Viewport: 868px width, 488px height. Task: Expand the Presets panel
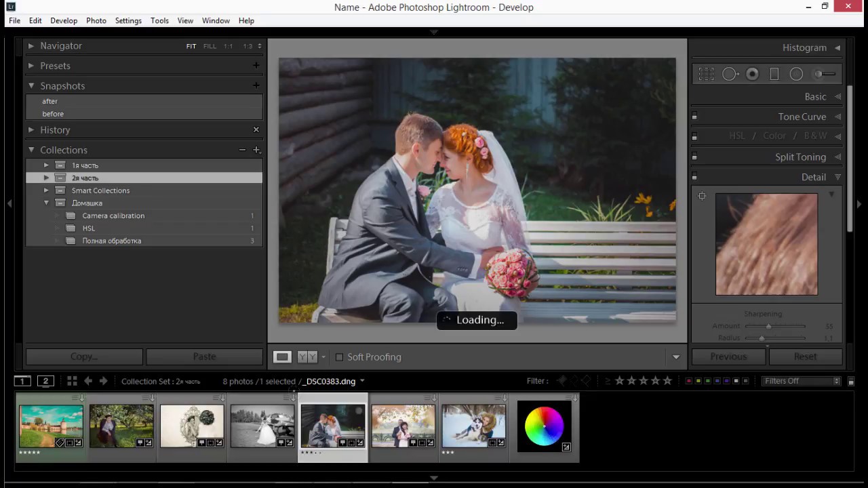click(31, 66)
